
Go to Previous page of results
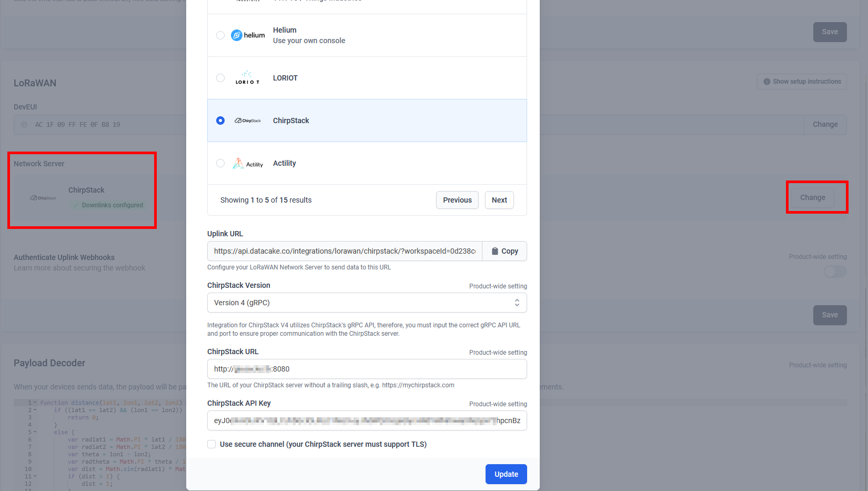tap(457, 200)
